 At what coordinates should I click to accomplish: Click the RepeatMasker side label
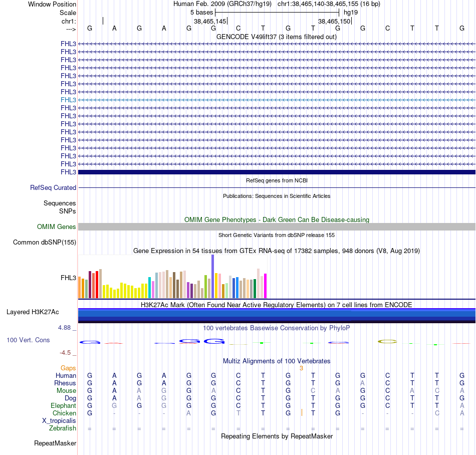click(x=55, y=443)
